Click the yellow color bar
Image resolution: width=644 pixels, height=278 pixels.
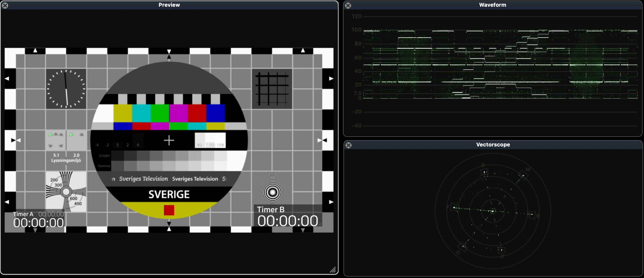(123, 113)
